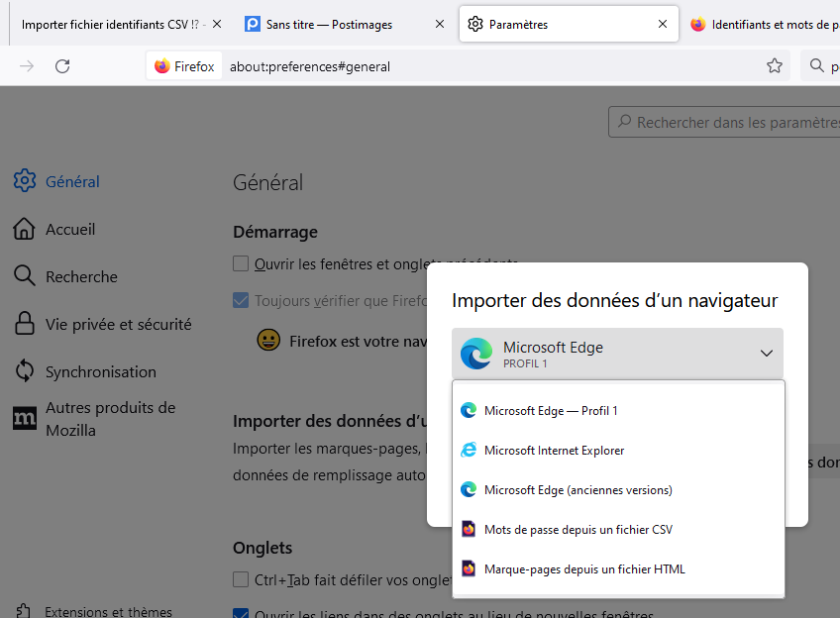Screen dimensions: 840x618
Task: Toggle Ctrl+Tab fait défiler vos onglets
Action: pyautogui.click(x=241, y=579)
